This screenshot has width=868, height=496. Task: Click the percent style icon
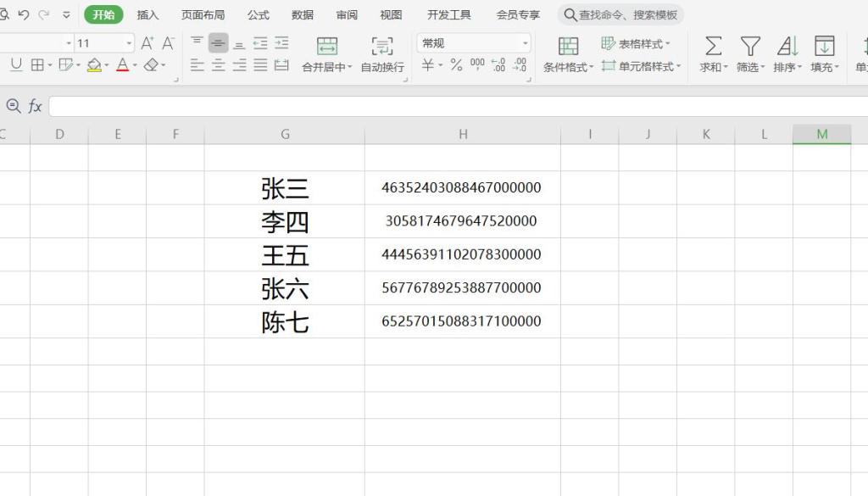[456, 65]
